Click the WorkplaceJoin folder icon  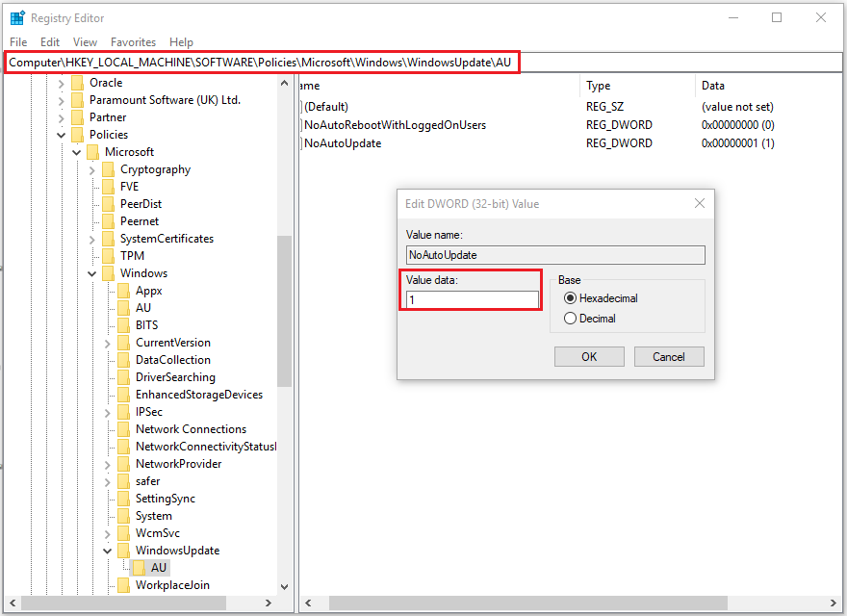click(124, 585)
